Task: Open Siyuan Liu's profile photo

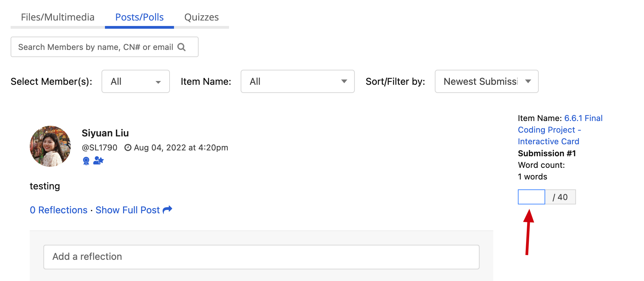Action: point(50,146)
